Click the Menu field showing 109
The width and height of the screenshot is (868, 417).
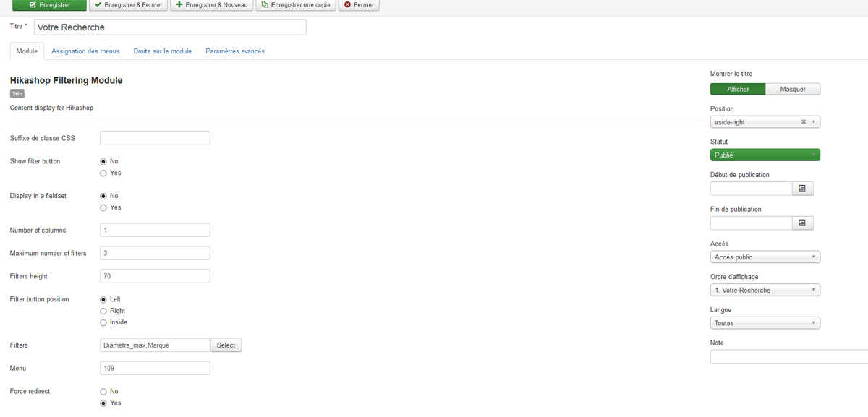point(155,368)
